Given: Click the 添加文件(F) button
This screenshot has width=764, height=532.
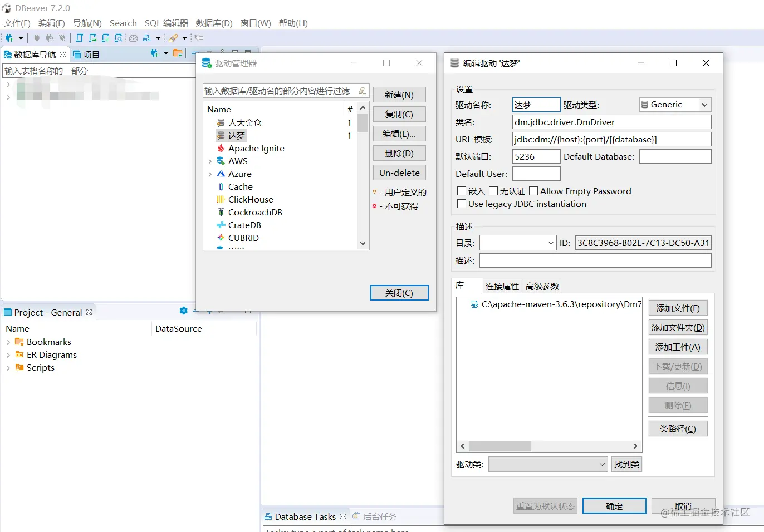Looking at the screenshot, I should (678, 308).
